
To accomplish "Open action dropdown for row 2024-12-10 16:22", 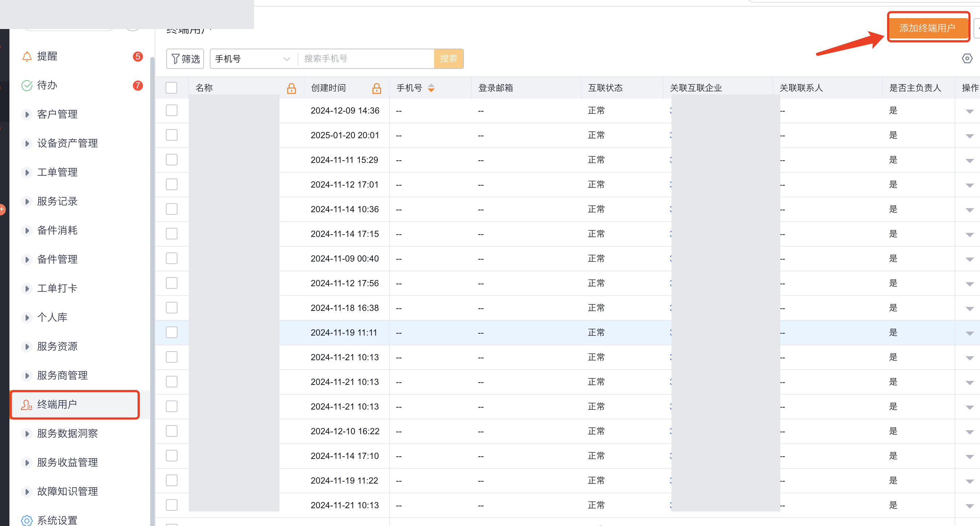I will pyautogui.click(x=969, y=432).
